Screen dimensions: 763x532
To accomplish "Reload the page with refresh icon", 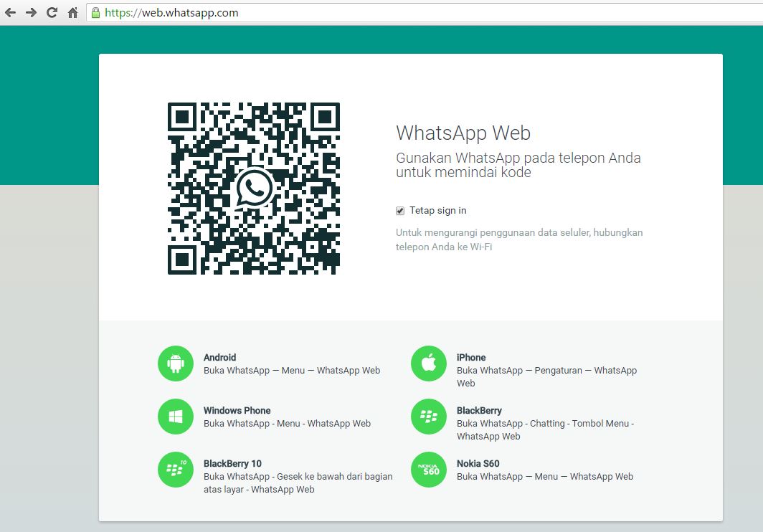I will [x=52, y=13].
